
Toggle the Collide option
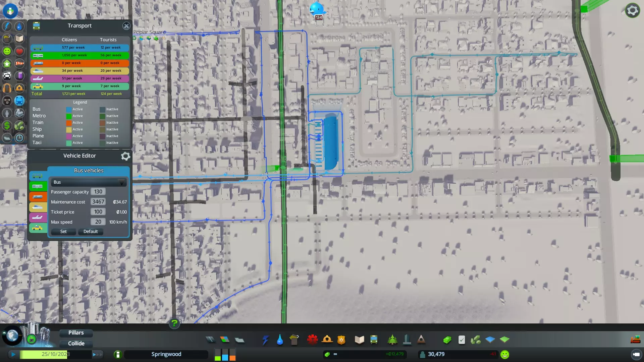click(76, 343)
